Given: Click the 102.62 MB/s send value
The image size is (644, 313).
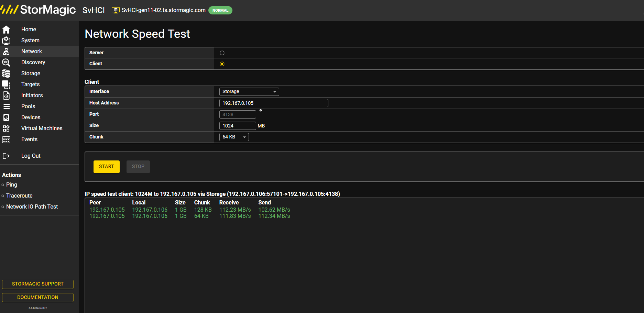Looking at the screenshot, I should [x=274, y=210].
